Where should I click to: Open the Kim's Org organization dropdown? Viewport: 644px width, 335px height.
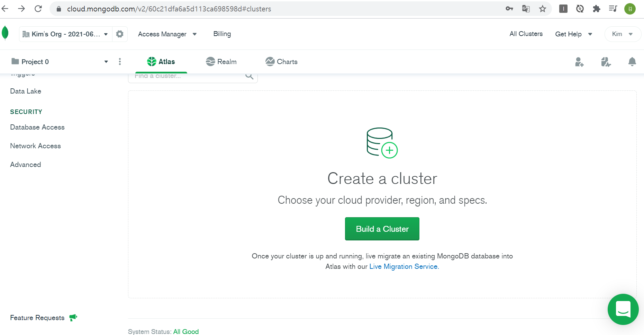(x=66, y=34)
